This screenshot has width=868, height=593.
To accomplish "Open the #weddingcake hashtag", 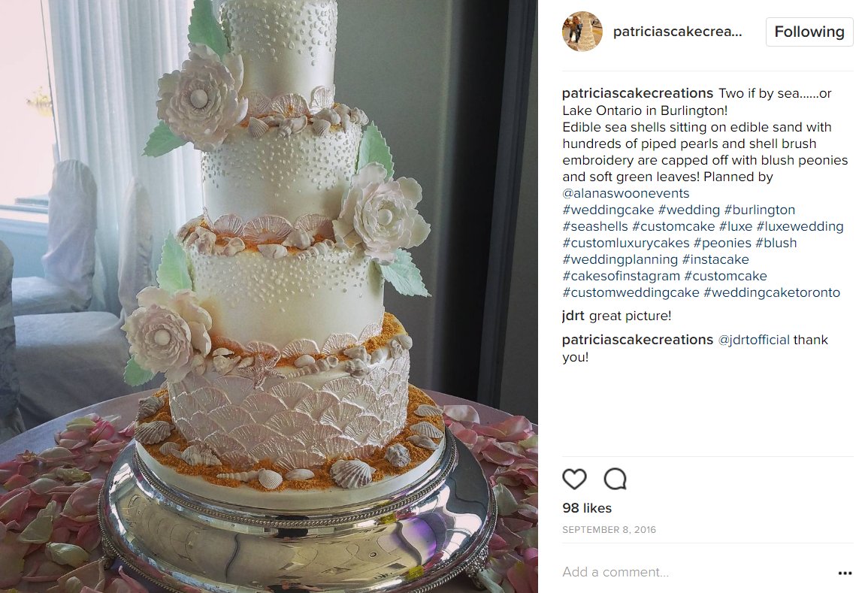I will 608,210.
